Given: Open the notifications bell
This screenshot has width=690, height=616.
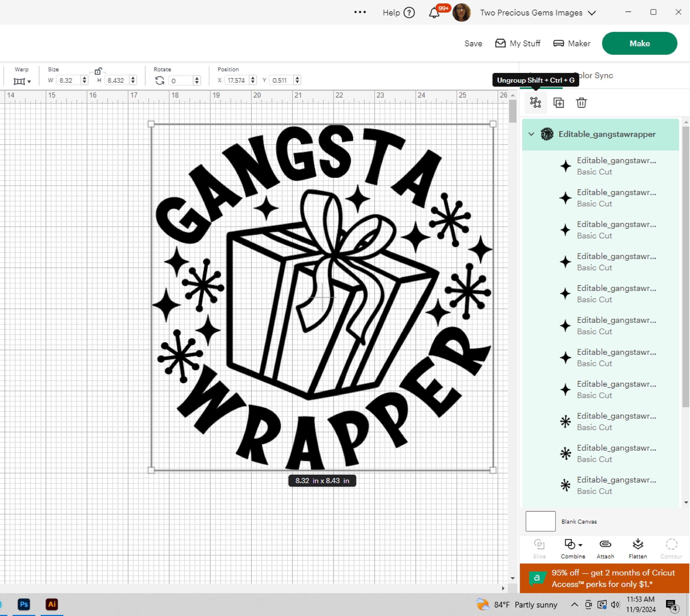Looking at the screenshot, I should point(434,13).
